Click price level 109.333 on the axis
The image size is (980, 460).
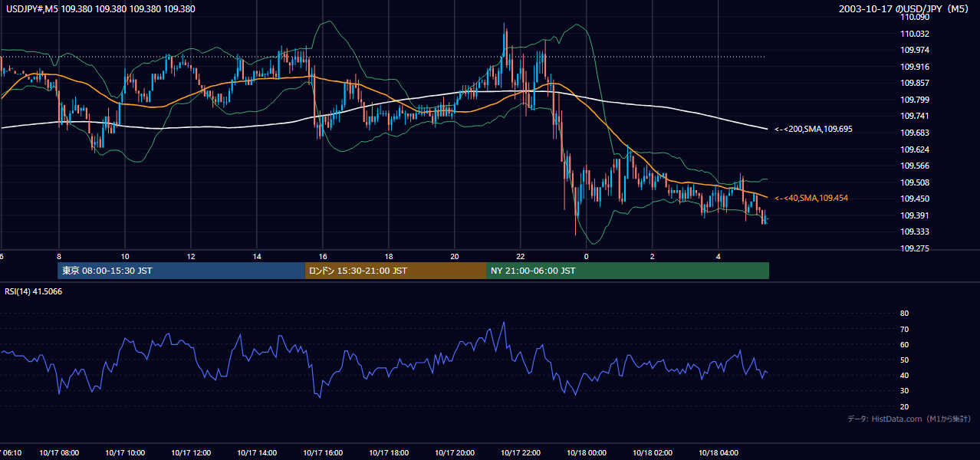click(916, 232)
